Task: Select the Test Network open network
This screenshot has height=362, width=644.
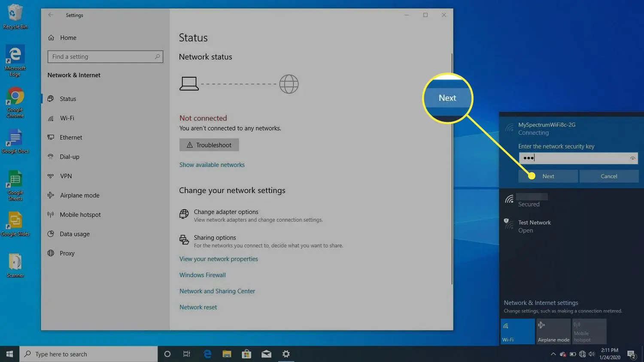Action: pyautogui.click(x=571, y=226)
